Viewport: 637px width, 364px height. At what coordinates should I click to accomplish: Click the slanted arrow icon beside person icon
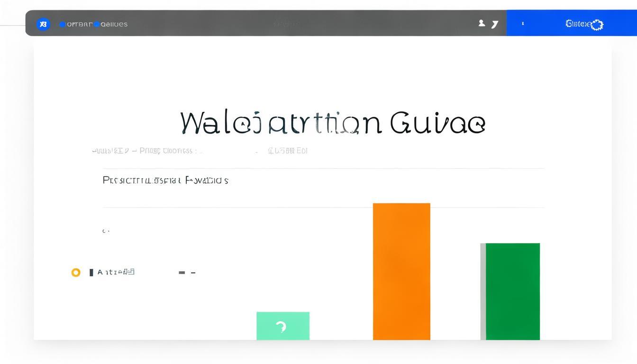tap(495, 24)
